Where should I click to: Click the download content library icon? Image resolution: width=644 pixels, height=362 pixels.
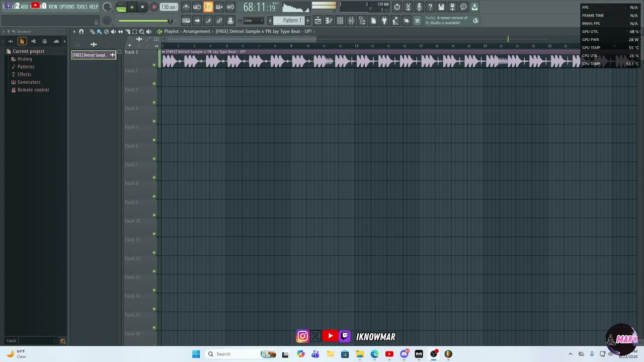(x=474, y=7)
